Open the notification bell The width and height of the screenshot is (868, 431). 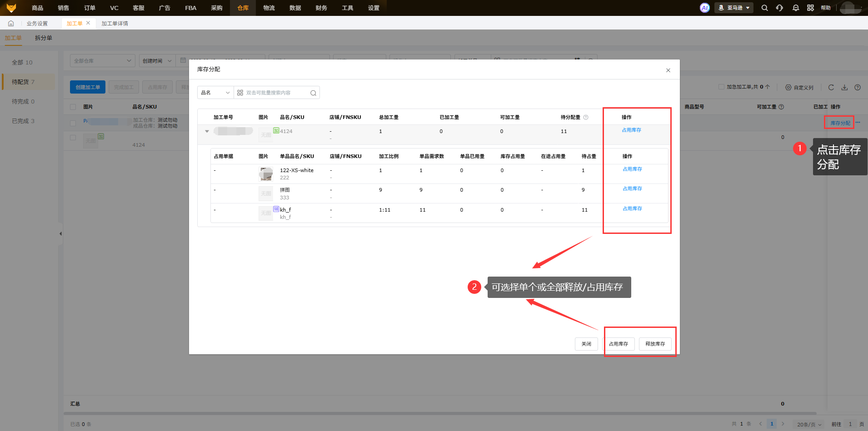coord(795,8)
